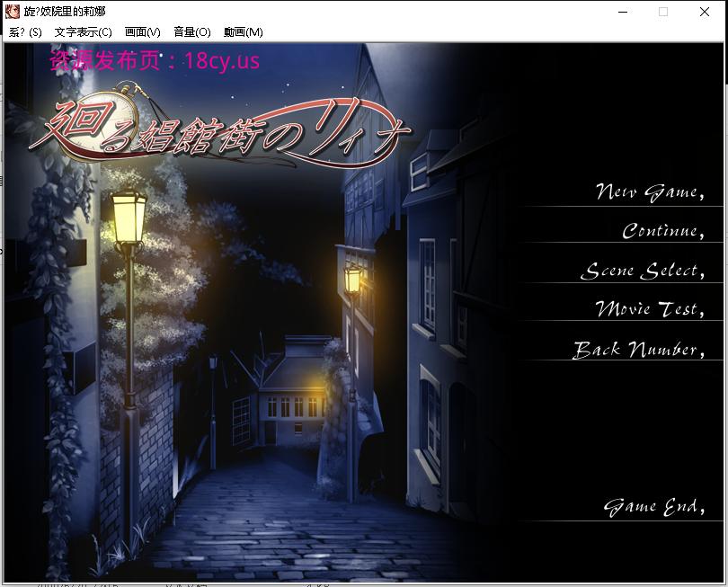
Task: Click Game End to quit
Action: pos(654,507)
